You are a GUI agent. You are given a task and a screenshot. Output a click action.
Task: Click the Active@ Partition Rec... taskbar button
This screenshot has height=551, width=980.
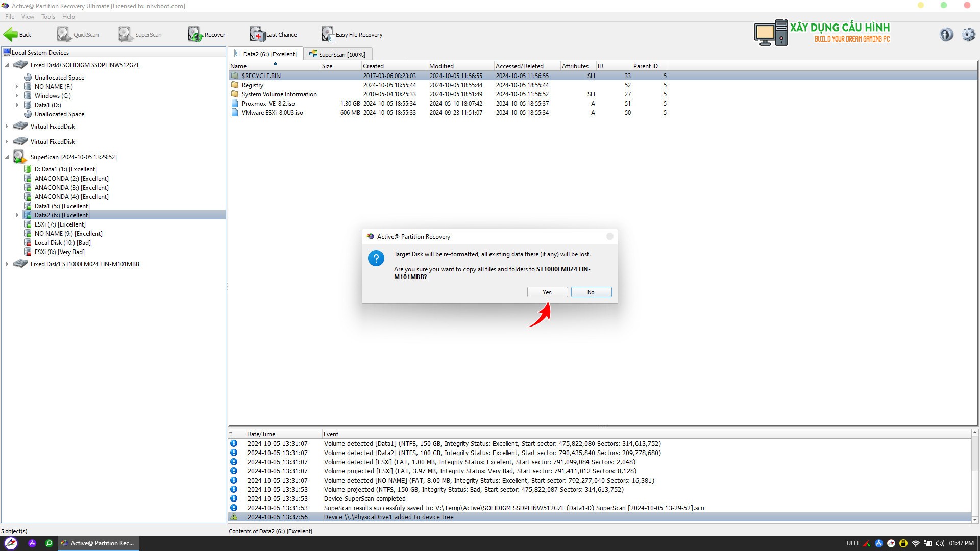pos(97,543)
